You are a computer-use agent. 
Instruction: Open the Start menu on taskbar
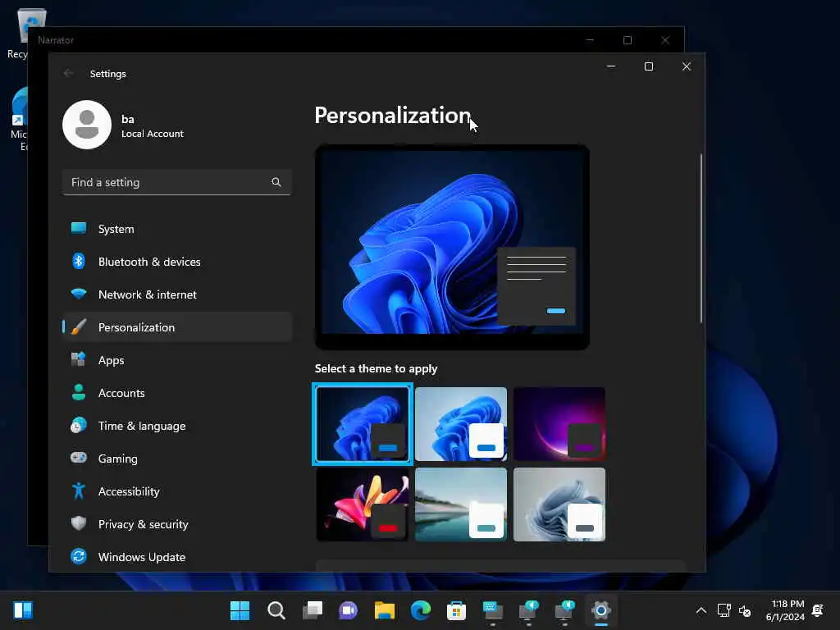(x=240, y=610)
